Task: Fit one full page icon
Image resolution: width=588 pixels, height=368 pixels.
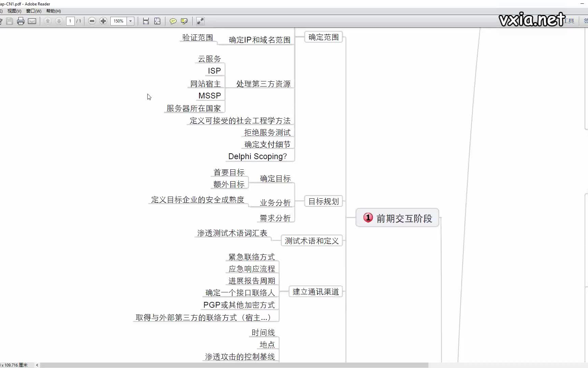Action: tap(157, 21)
